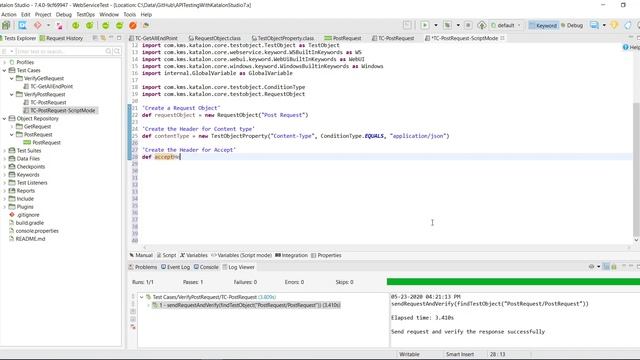
Task: Click the orange round toolbar icon
Action: coord(133,25)
